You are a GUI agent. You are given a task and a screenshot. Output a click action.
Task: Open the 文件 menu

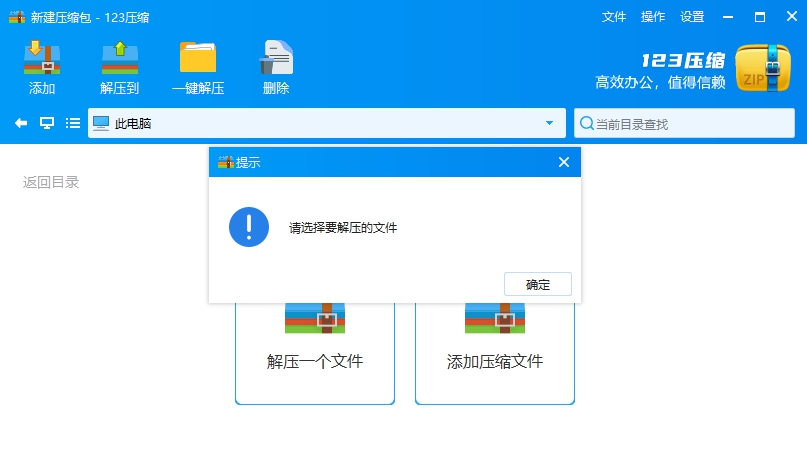click(613, 17)
